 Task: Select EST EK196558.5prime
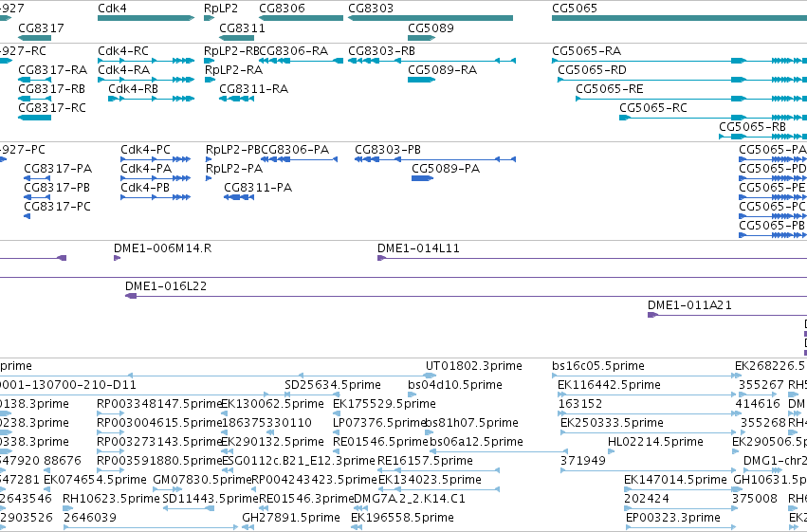click(x=402, y=519)
